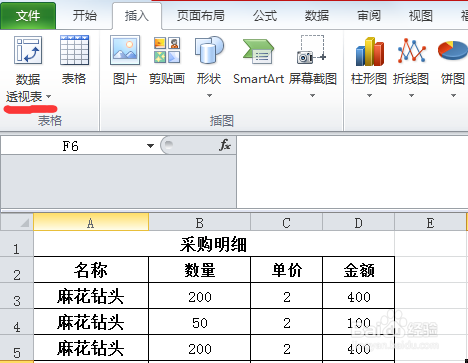This screenshot has height=363, width=468.
Task: Open 剪贴画 clip art icon
Action: click(x=167, y=50)
